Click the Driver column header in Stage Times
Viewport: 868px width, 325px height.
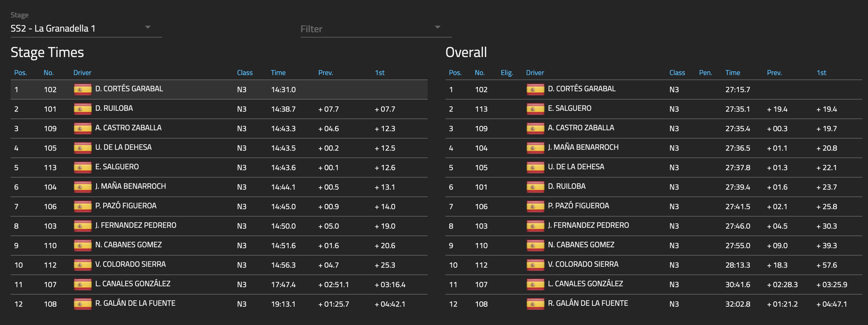(x=82, y=73)
